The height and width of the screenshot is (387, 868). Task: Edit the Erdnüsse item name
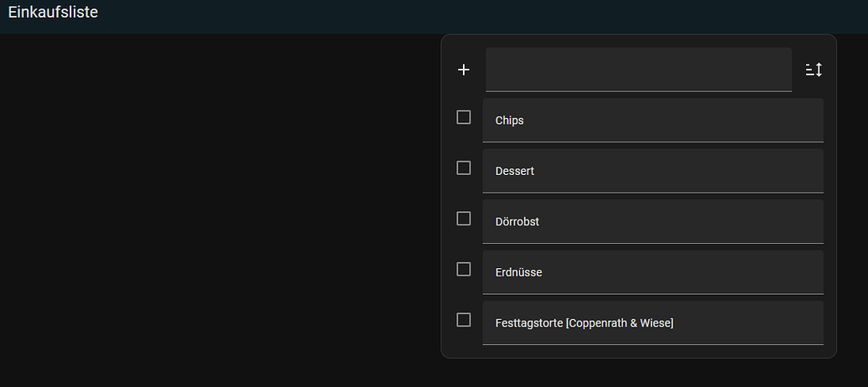click(652, 272)
